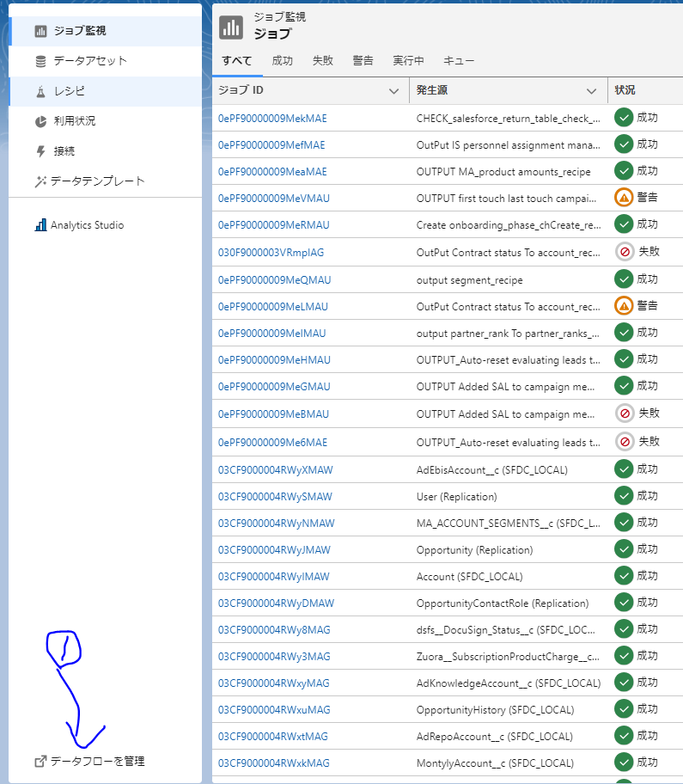The height and width of the screenshot is (784, 683).
Task: Click the warning icon for 0ePF90000009MeVMAU
Action: pyautogui.click(x=624, y=198)
